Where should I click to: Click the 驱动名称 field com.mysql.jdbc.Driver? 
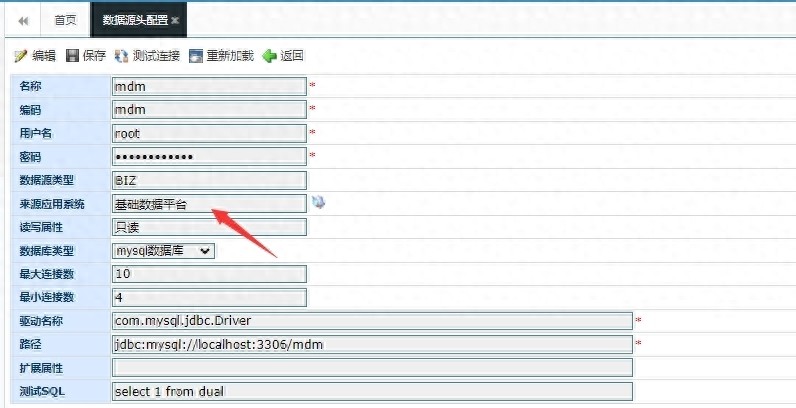pyautogui.click(x=372, y=321)
